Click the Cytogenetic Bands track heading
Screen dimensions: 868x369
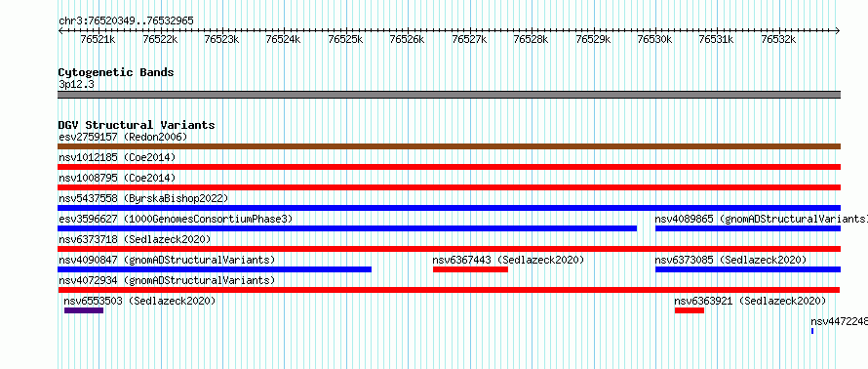pos(116,72)
